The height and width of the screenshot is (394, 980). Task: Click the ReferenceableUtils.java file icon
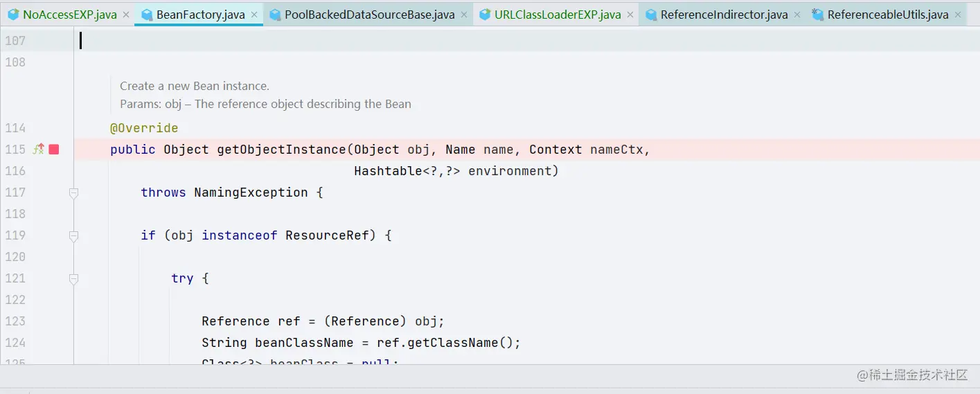point(818,15)
